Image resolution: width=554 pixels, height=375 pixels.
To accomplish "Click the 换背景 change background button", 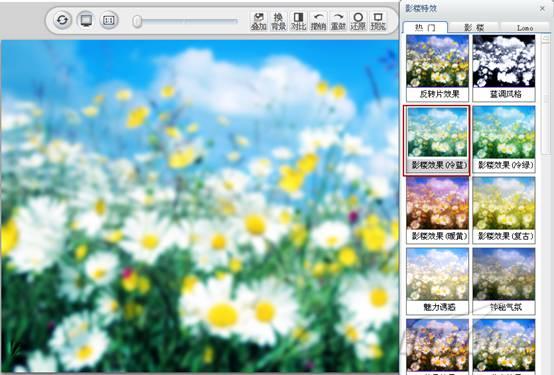I will click(x=278, y=21).
